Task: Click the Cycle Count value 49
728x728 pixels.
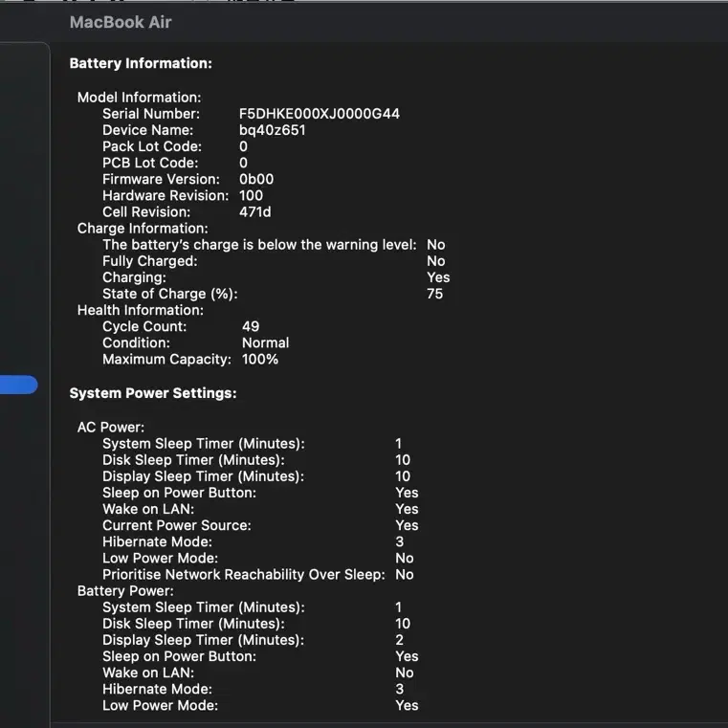Action: tap(251, 326)
